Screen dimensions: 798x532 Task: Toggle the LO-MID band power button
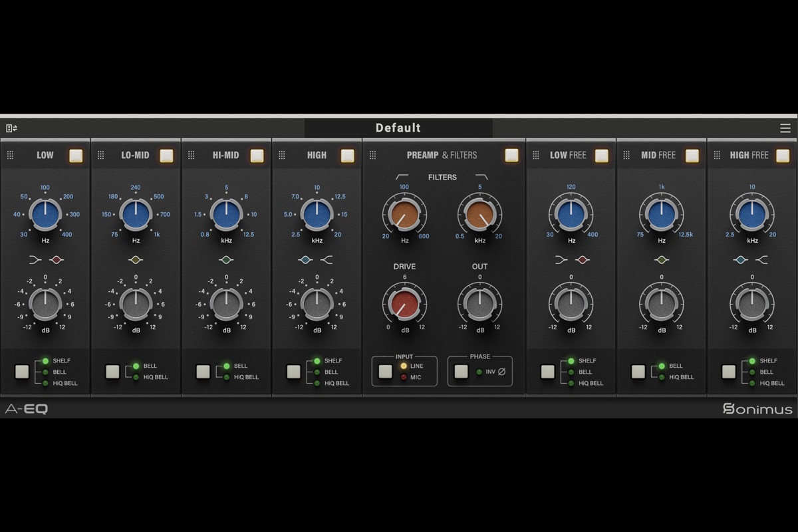[166, 155]
